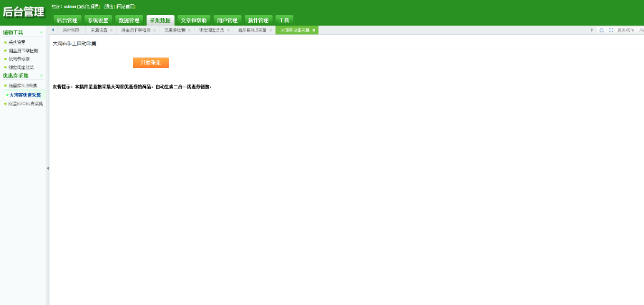
Task: Click the 退出 logout link
Action: pos(109,6)
